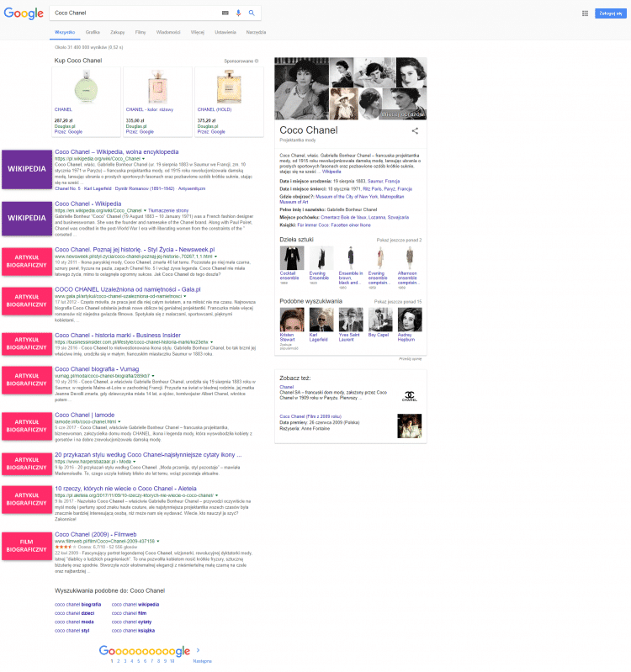Open Ustawienia in the search toolbar

tap(225, 32)
